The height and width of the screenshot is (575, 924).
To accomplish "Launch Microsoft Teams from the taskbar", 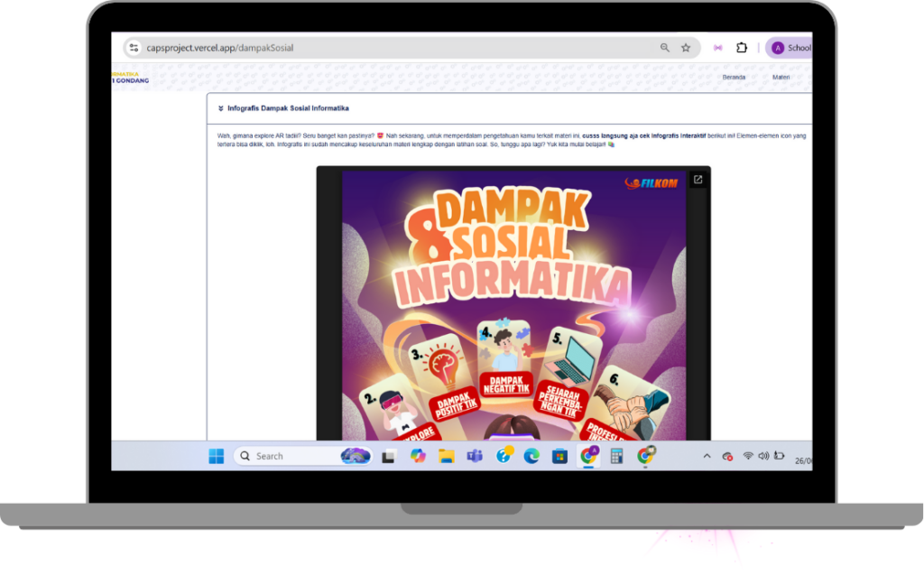I will point(473,456).
